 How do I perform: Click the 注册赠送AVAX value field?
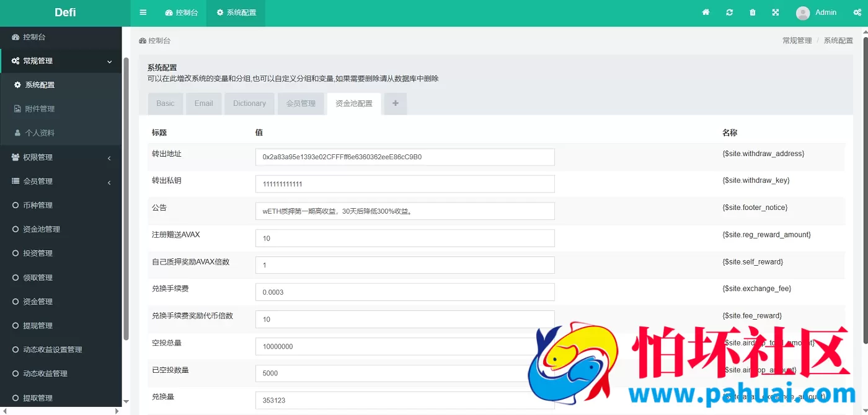[405, 238]
